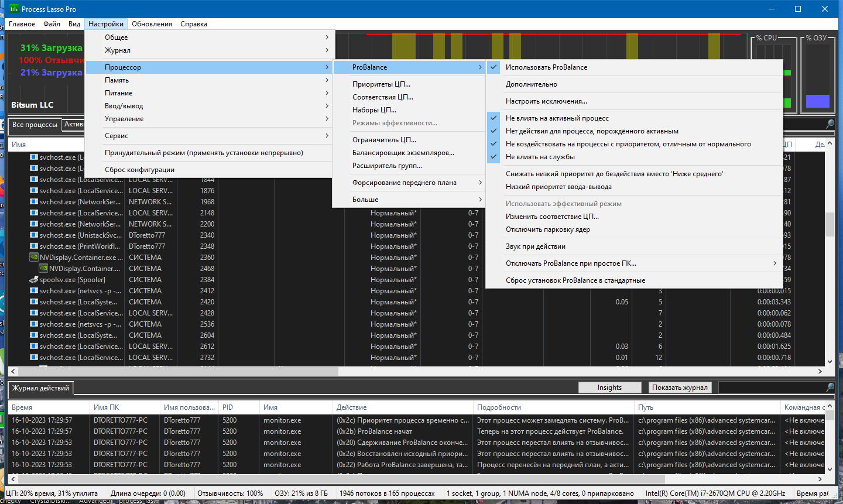Click the horizontal scrollbar of process list
The height and width of the screenshot is (504, 843).
coord(416,371)
